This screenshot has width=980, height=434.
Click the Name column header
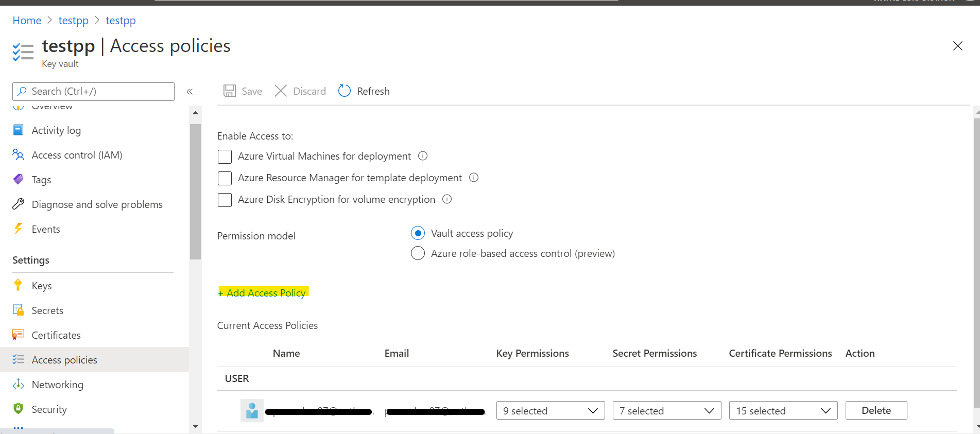pos(286,353)
